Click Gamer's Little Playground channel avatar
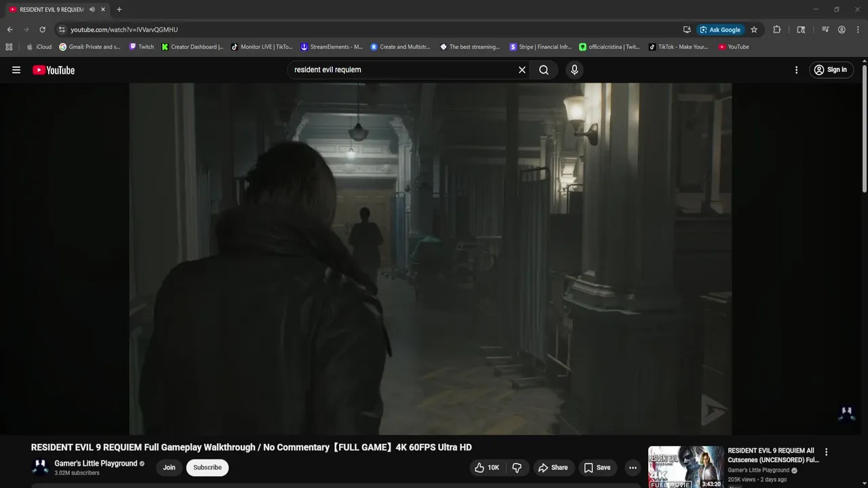868x488 pixels. (x=40, y=467)
